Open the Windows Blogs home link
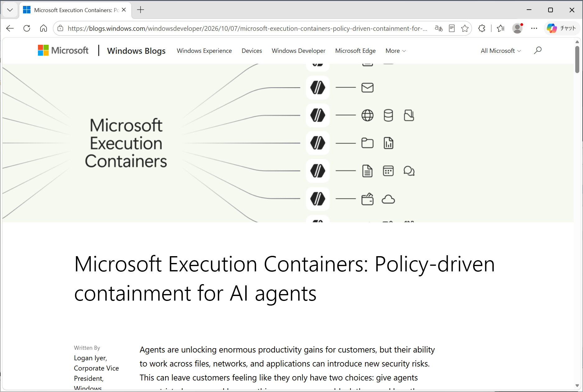 (x=136, y=51)
